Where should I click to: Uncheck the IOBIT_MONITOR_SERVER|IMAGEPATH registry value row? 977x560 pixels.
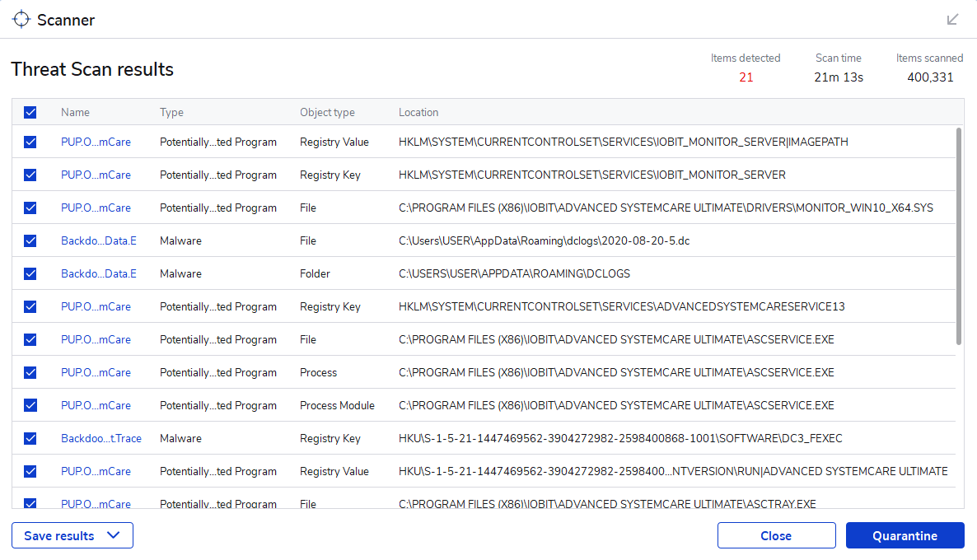(30, 142)
